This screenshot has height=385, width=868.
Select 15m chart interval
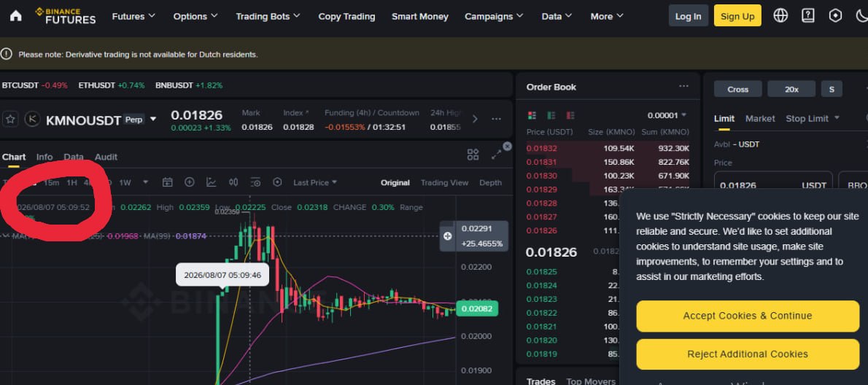pyautogui.click(x=52, y=182)
